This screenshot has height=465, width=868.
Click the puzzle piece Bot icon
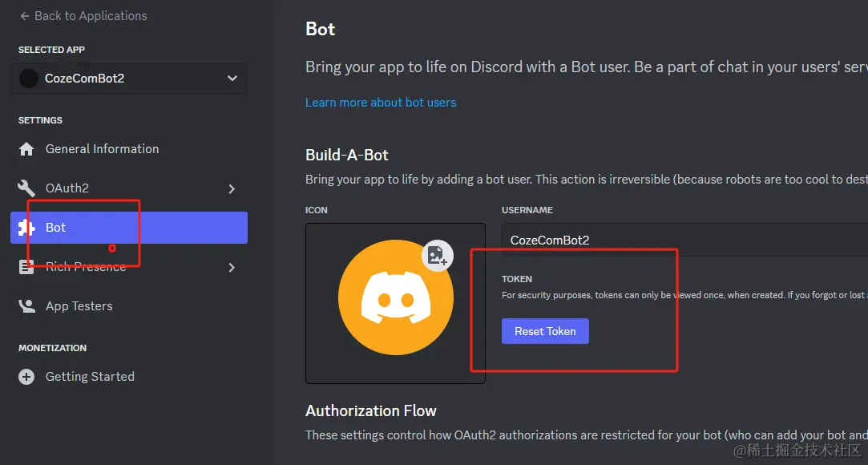(x=26, y=228)
